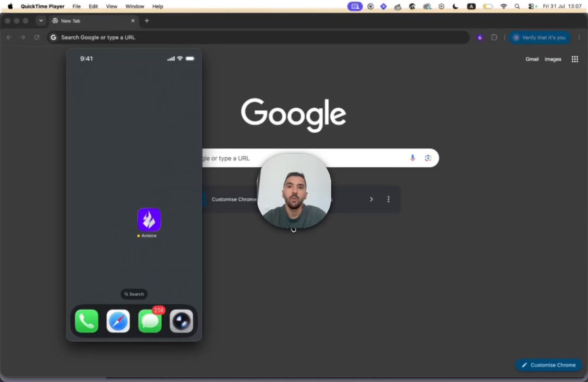Open the Google apps grid
This screenshot has width=588, height=382.
(575, 59)
